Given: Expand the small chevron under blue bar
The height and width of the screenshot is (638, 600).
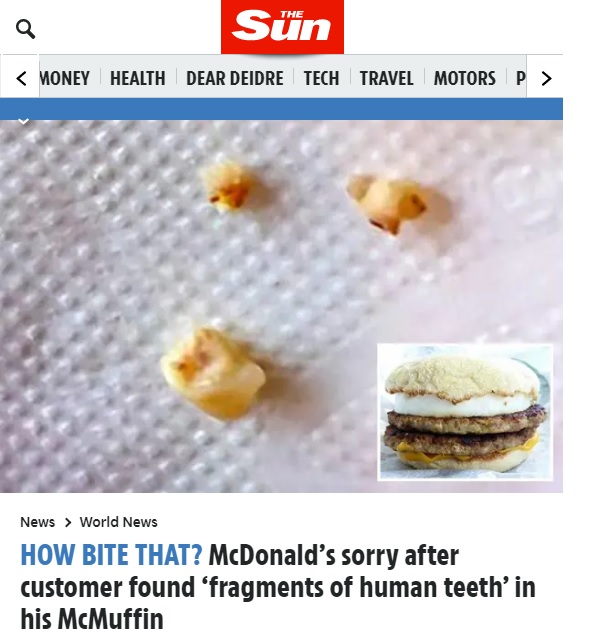Looking at the screenshot, I should pyautogui.click(x=24, y=121).
